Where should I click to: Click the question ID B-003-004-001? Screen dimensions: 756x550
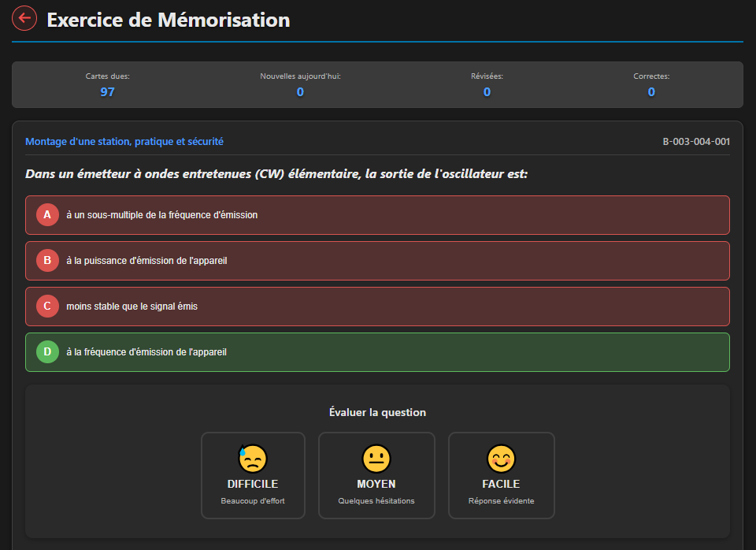click(x=696, y=141)
